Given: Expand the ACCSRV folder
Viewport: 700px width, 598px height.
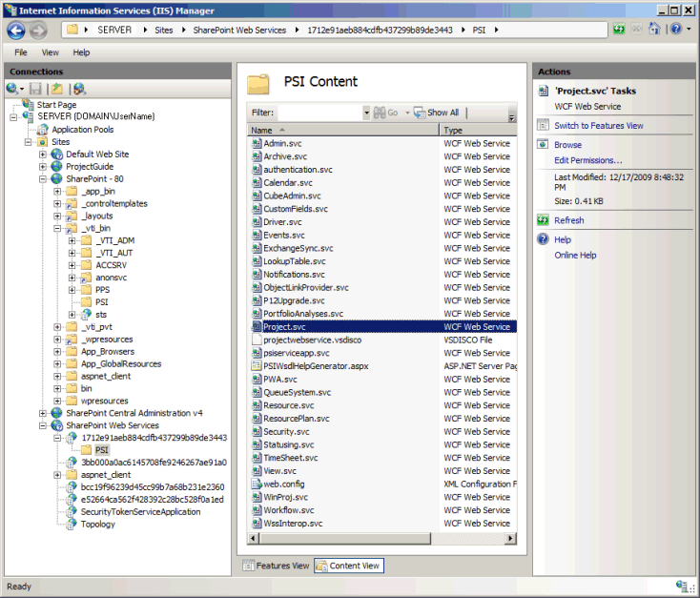Looking at the screenshot, I should 72,265.
